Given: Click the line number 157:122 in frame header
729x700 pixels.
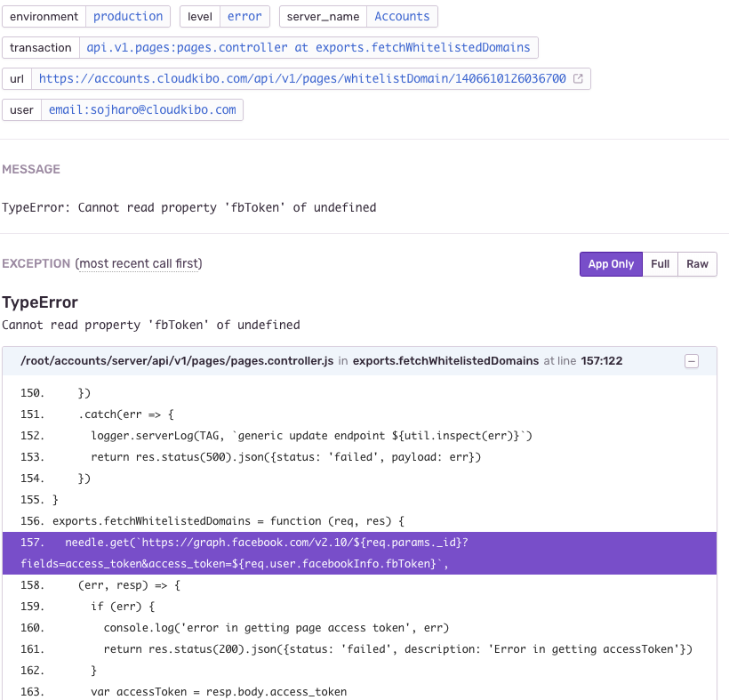Looking at the screenshot, I should 602,361.
